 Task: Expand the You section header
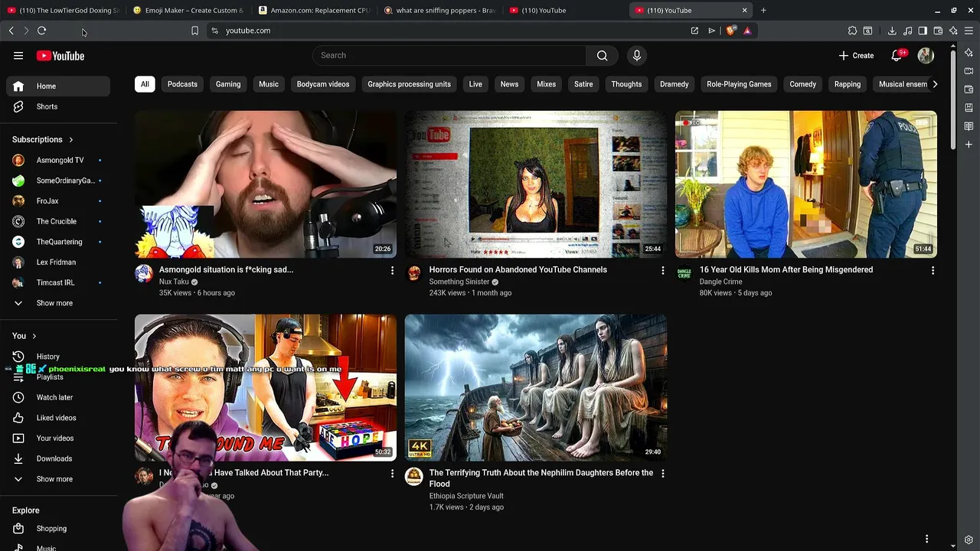click(x=24, y=336)
